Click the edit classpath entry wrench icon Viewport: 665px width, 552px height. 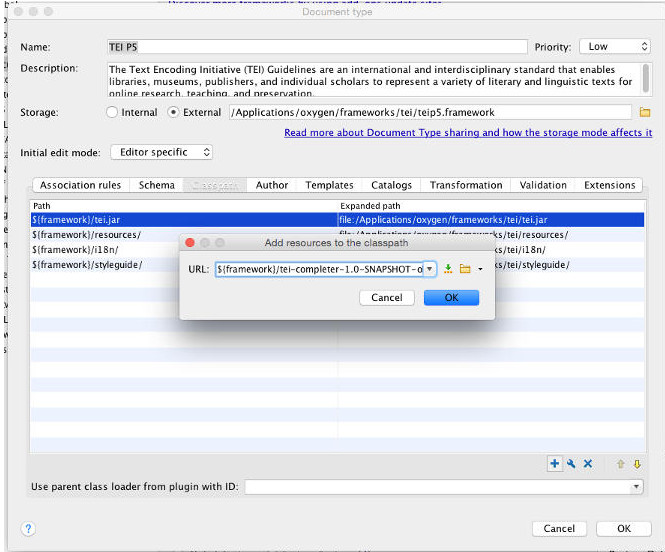(x=571, y=464)
